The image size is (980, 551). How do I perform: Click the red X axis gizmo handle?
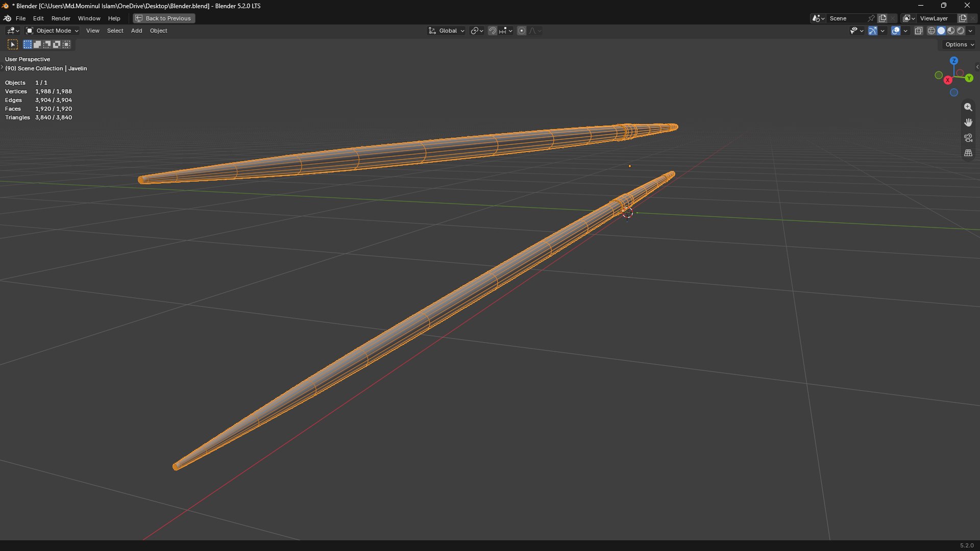point(948,80)
